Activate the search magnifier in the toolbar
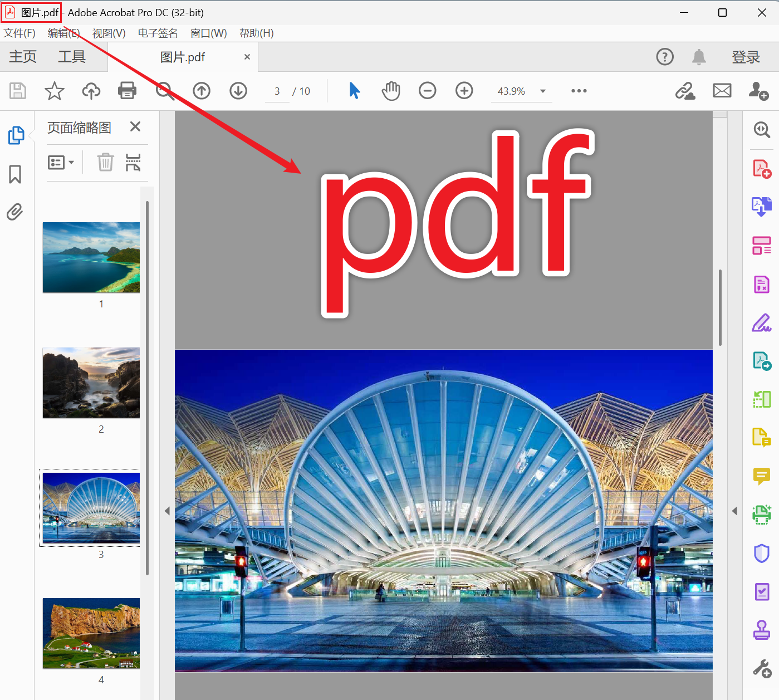 pyautogui.click(x=165, y=91)
